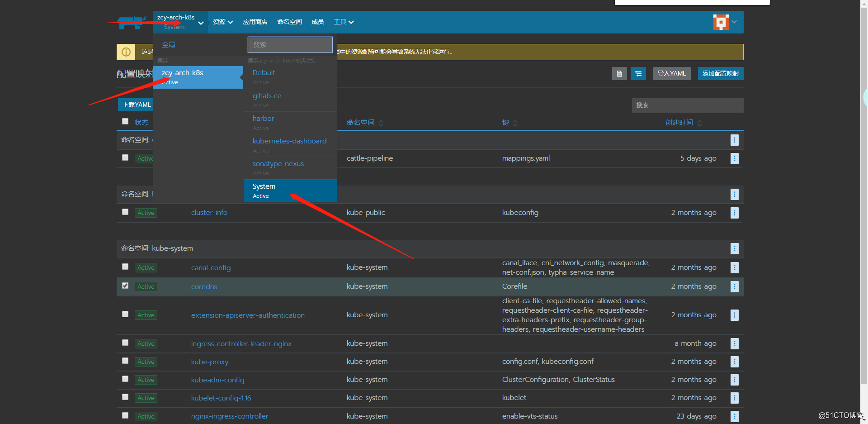This screenshot has width=868, height=424.
Task: Open the user avatar menu
Action: pyautogui.click(x=721, y=22)
